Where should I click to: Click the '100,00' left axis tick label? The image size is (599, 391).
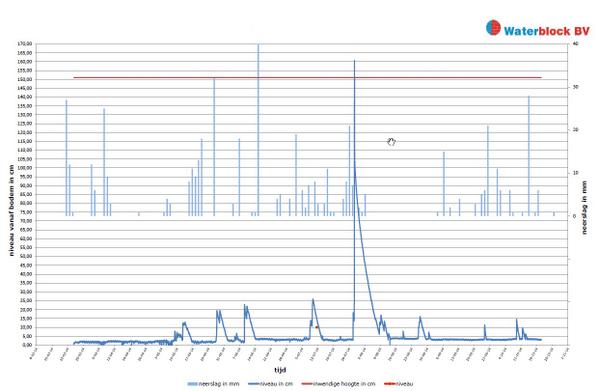[x=24, y=168]
